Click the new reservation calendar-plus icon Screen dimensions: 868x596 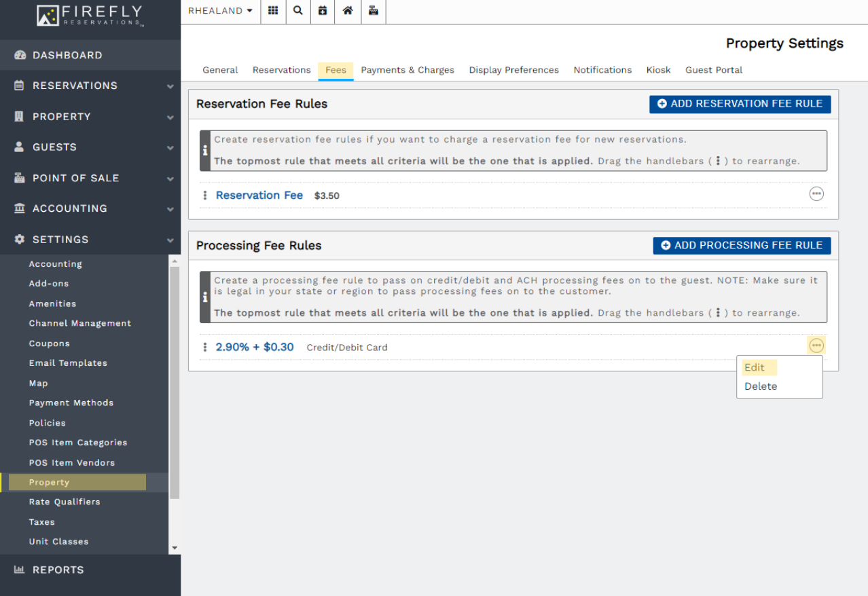[323, 11]
